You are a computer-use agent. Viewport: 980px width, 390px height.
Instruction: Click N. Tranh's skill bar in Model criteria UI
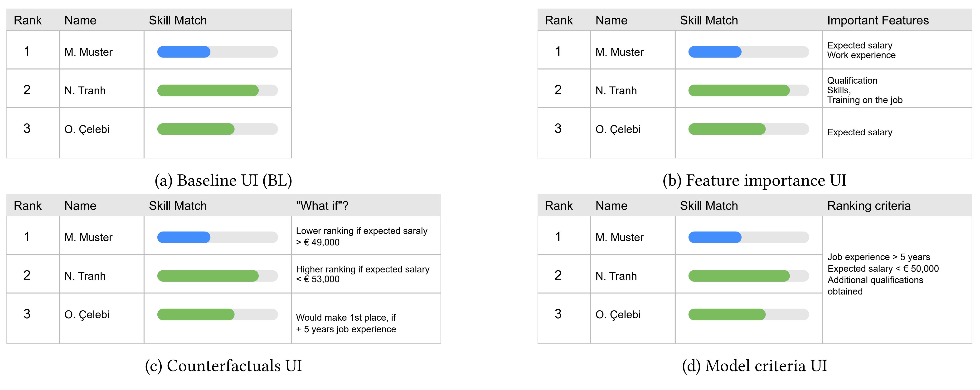pos(748,276)
